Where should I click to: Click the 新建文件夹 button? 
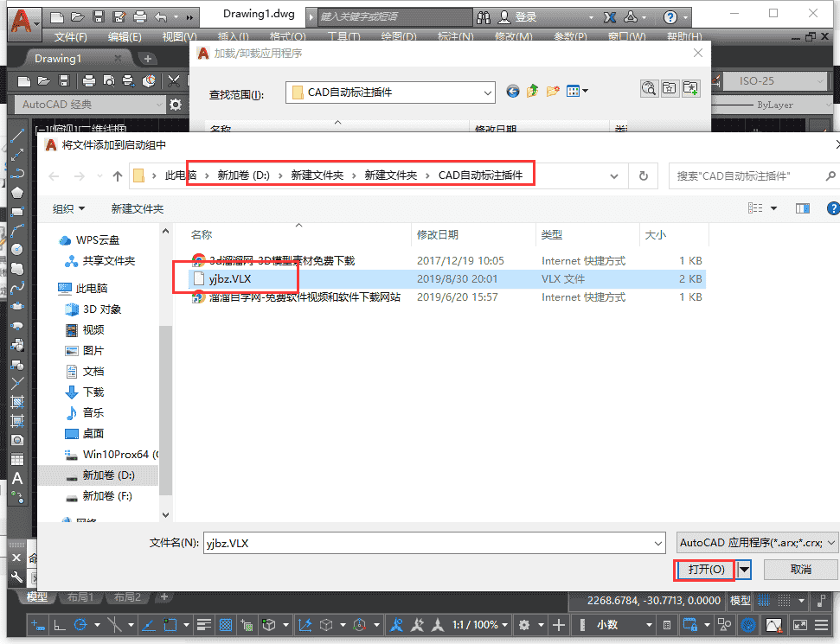138,209
